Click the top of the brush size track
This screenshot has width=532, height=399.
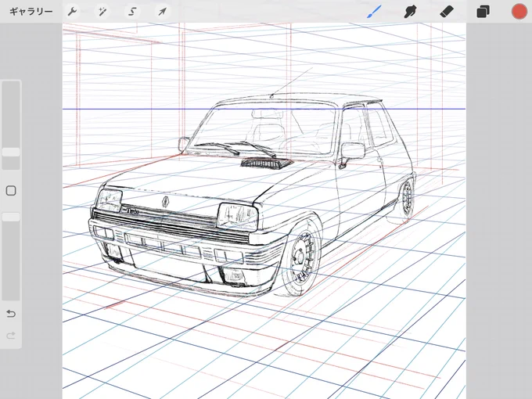pyautogui.click(x=11, y=84)
